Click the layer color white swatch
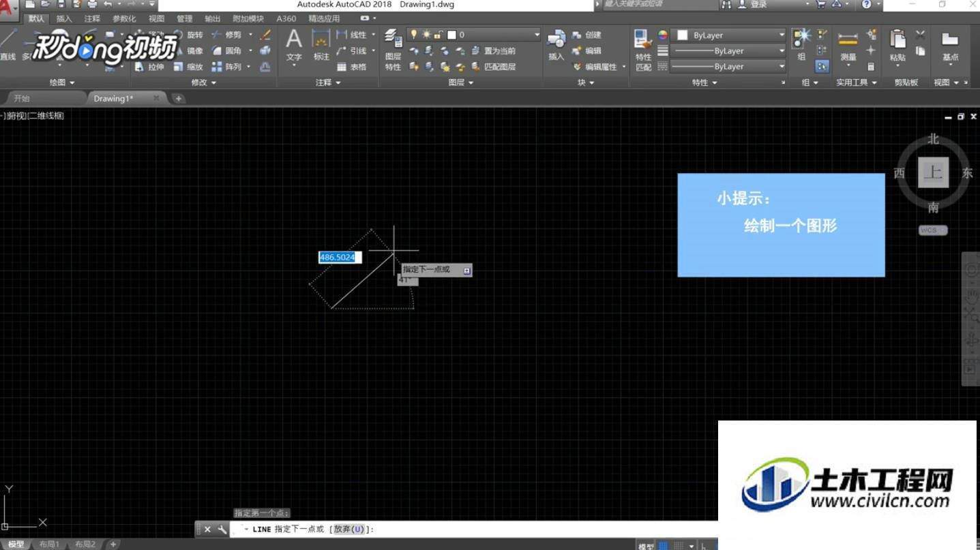 [451, 35]
